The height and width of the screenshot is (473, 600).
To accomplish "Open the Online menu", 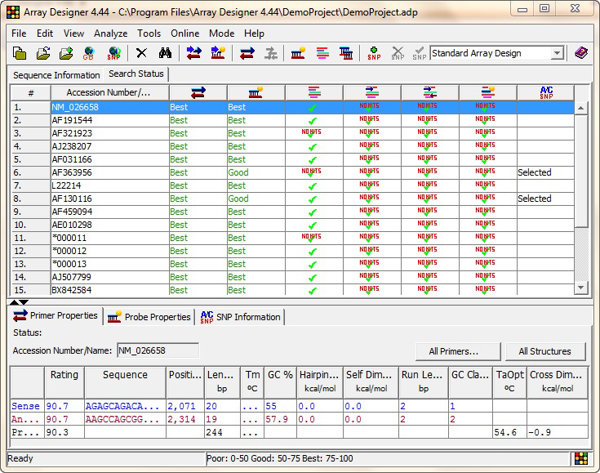I will point(185,34).
